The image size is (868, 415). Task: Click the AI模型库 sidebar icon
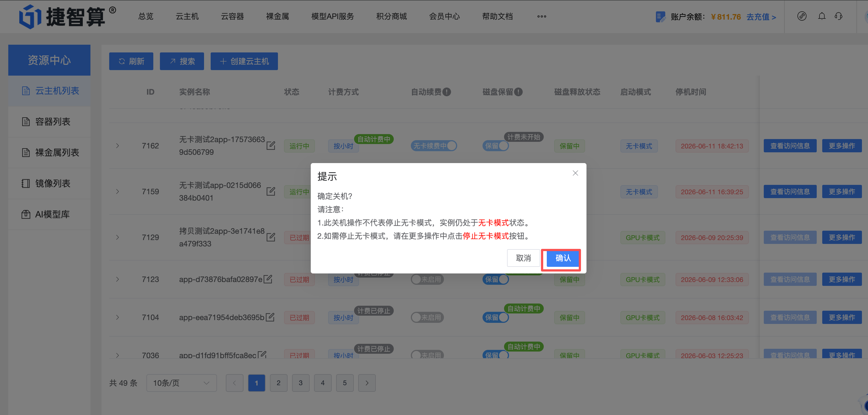point(26,214)
